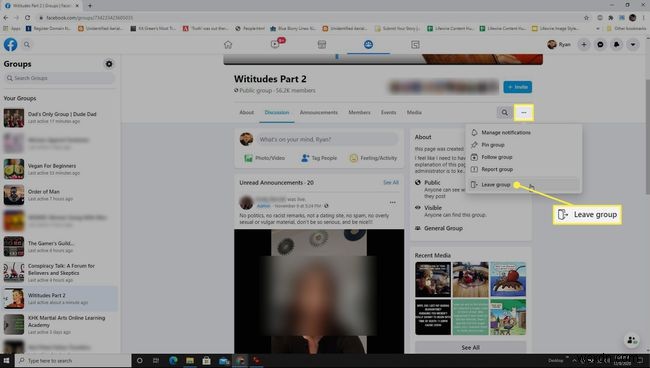Viewport: 650px width, 368px height.
Task: Click What's on your mind post box
Action: (326, 139)
